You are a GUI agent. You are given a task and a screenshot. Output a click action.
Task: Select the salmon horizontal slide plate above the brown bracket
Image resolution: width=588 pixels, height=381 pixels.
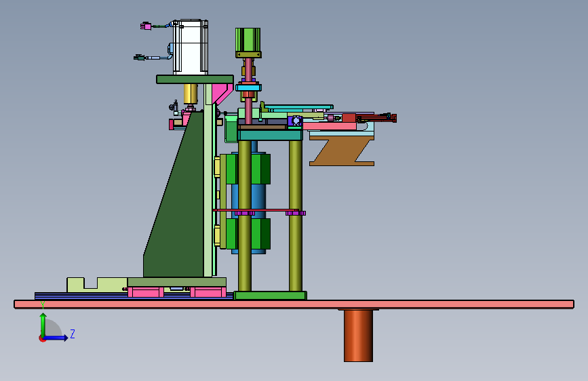click(x=329, y=126)
